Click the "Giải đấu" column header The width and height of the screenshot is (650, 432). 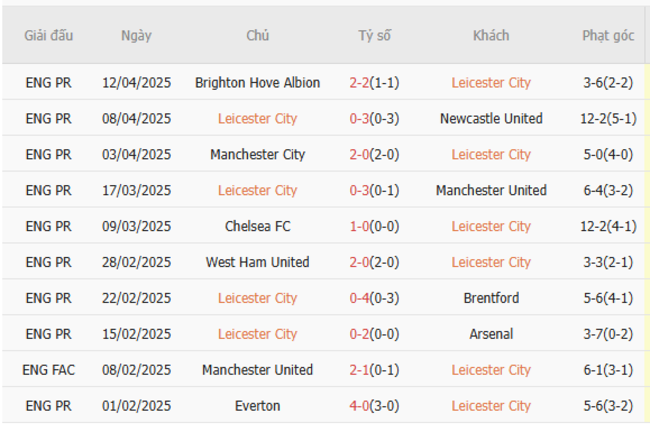point(49,36)
